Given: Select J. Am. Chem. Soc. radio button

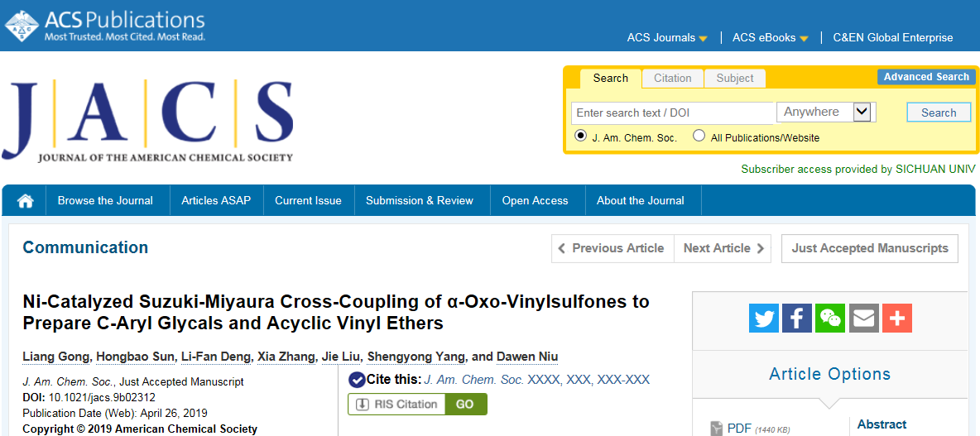Looking at the screenshot, I should pos(580,136).
